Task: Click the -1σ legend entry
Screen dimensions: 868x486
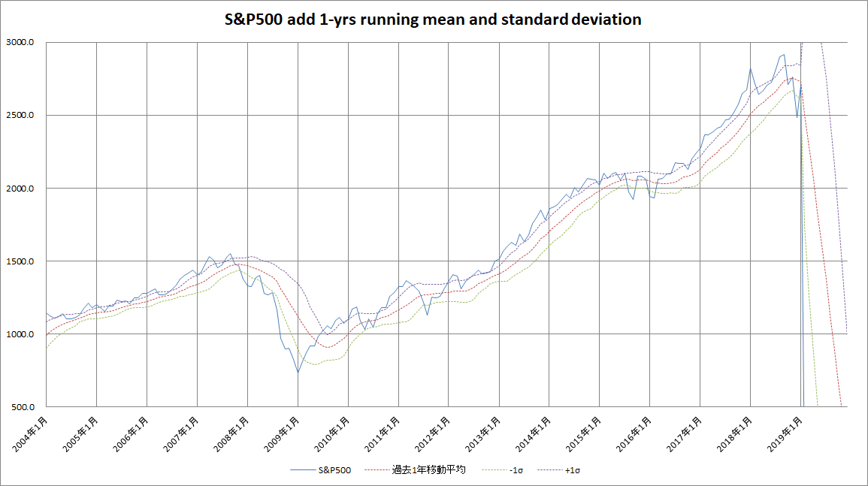Action: tap(502, 470)
